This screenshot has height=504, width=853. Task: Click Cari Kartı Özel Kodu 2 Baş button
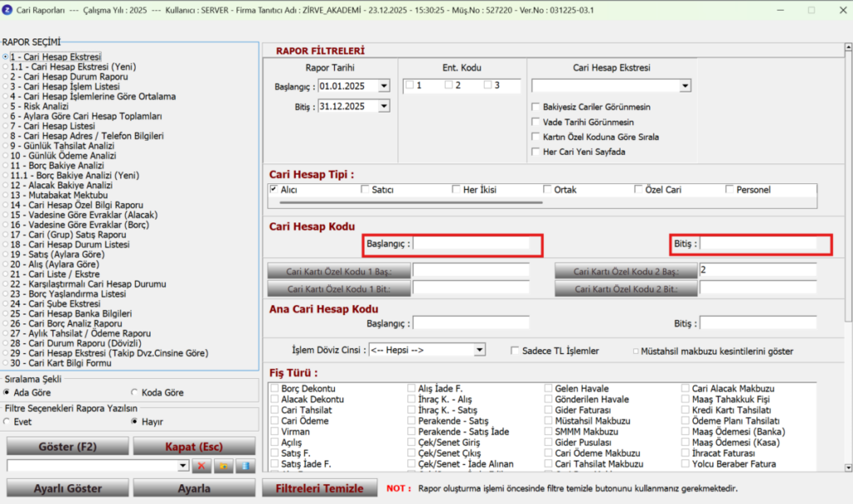click(x=626, y=271)
